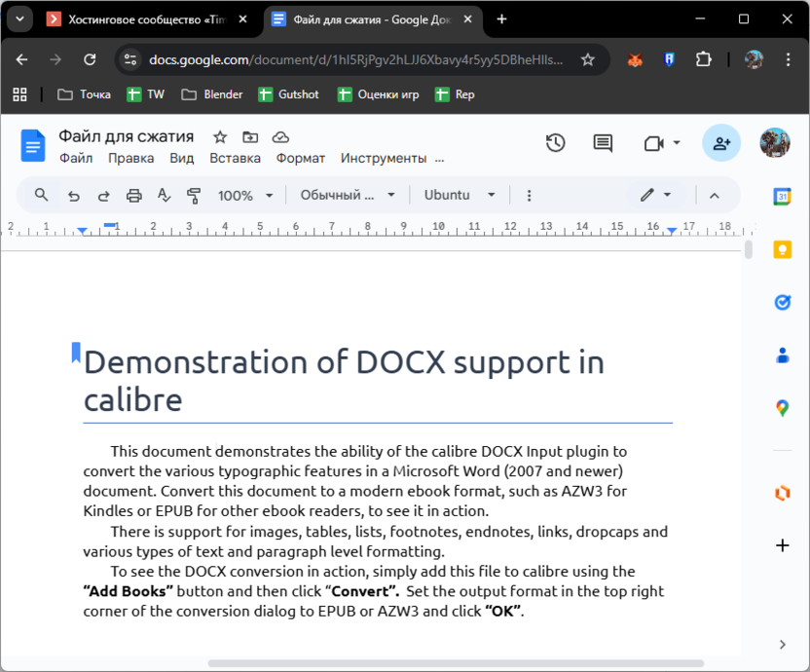This screenshot has width=810, height=672.
Task: Open the Вставка menu
Action: click(x=235, y=159)
